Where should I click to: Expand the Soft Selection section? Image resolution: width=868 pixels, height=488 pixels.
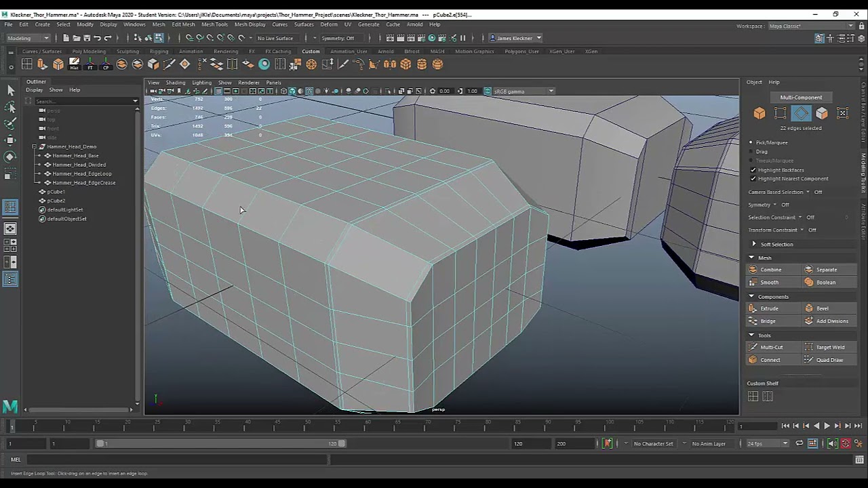click(754, 244)
